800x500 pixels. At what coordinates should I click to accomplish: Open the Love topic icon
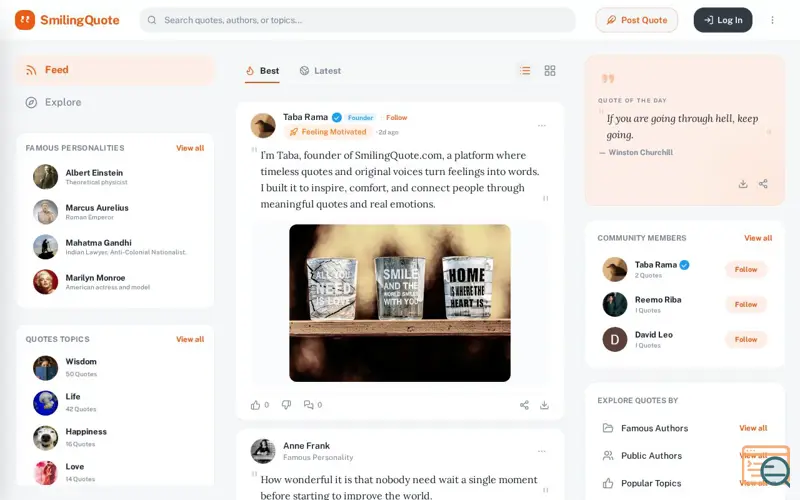[45, 473]
